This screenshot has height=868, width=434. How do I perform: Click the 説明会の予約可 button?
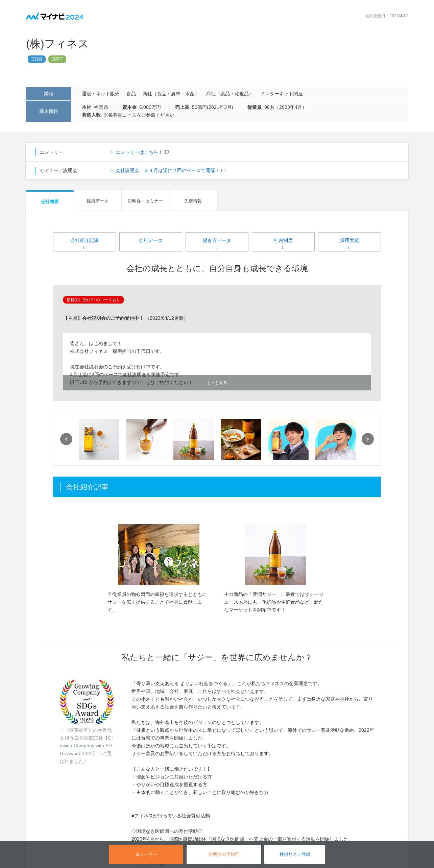[224, 854]
